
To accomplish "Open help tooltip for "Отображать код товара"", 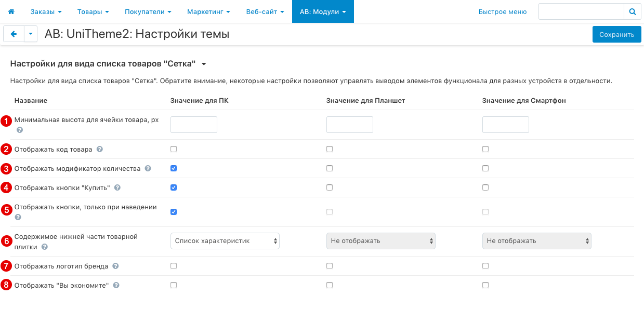I will coord(99,149).
